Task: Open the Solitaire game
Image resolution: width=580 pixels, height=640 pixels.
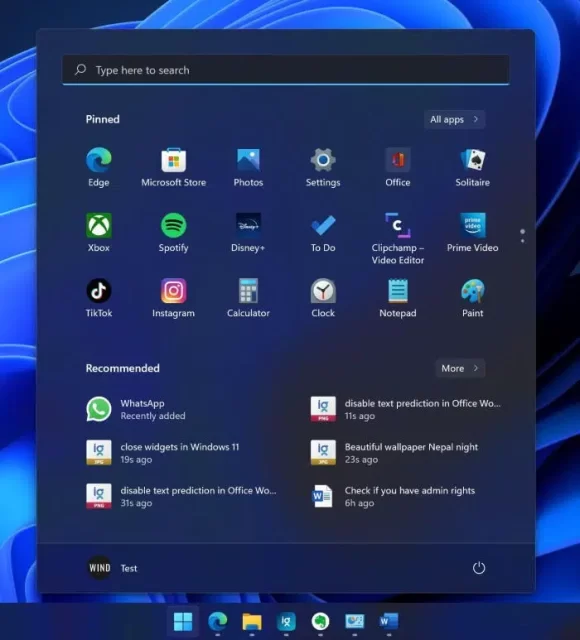Action: tap(473, 167)
